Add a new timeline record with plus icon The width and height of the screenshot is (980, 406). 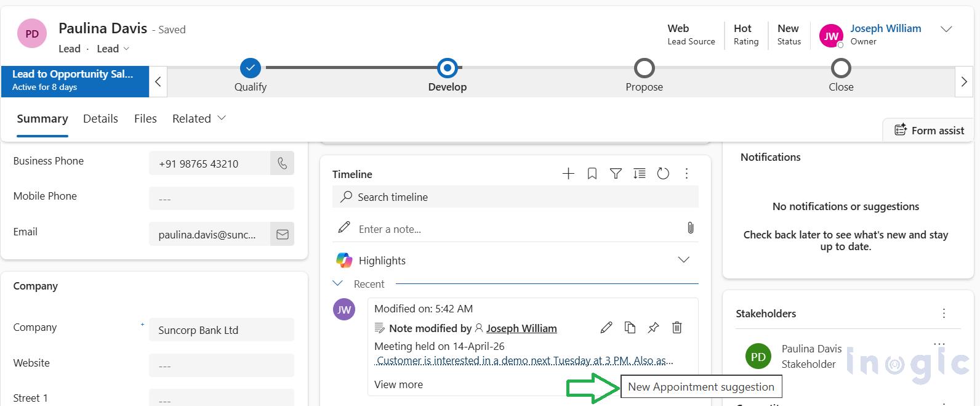[x=568, y=174]
